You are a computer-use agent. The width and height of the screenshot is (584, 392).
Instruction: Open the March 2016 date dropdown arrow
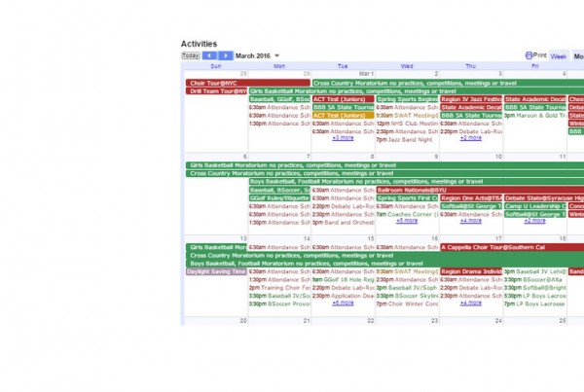tap(276, 55)
